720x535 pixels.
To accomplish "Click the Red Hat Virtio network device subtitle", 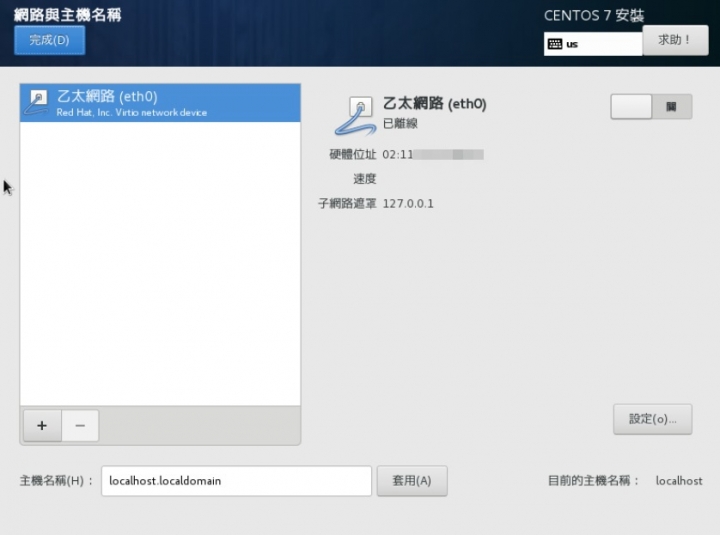I will click(132, 113).
